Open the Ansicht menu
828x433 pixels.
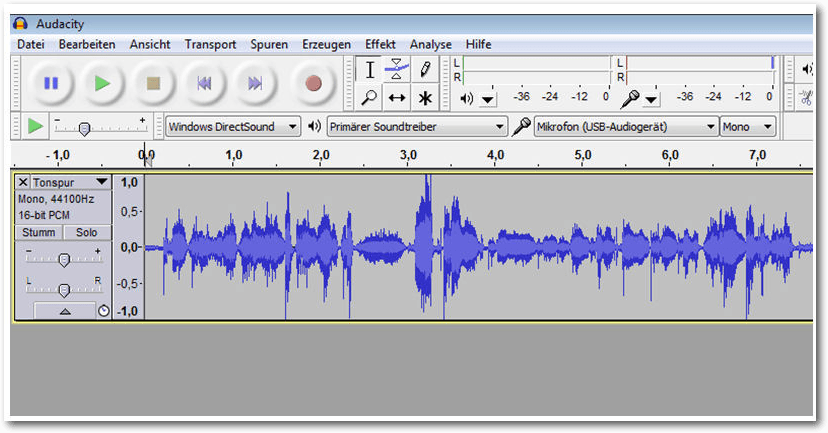coord(150,44)
